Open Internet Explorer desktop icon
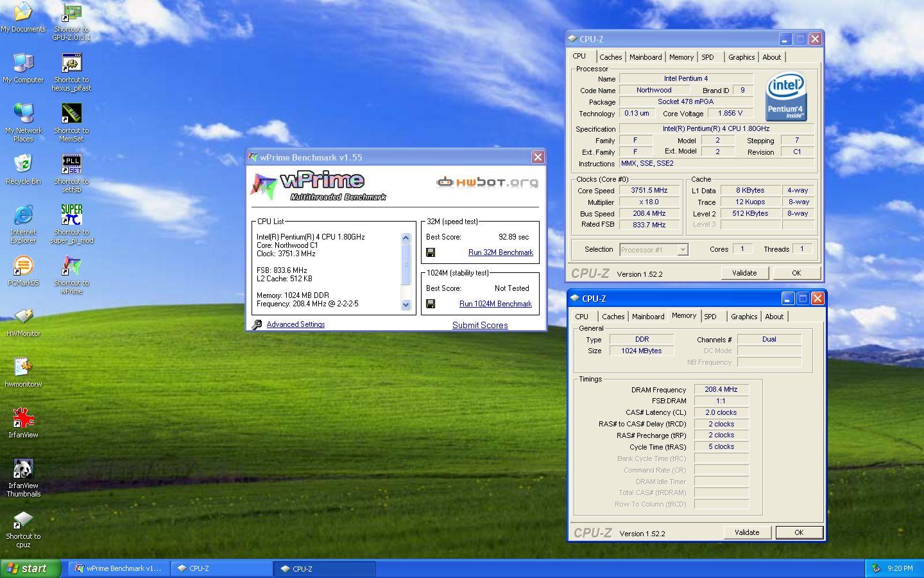Image resolution: width=924 pixels, height=578 pixels. click(x=23, y=215)
